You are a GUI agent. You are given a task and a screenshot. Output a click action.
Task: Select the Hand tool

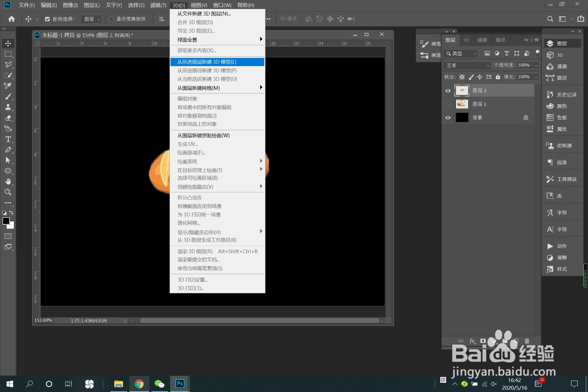[8, 182]
